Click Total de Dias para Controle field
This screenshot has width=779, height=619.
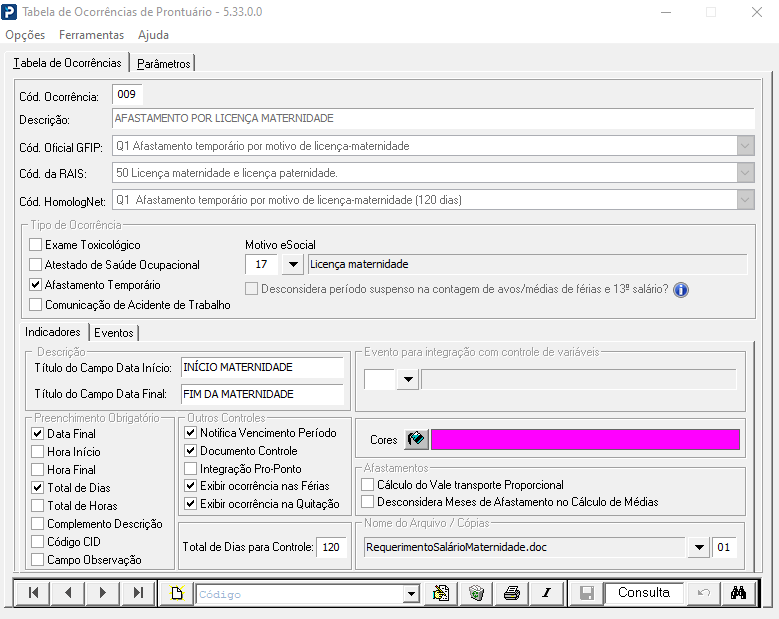(x=331, y=547)
